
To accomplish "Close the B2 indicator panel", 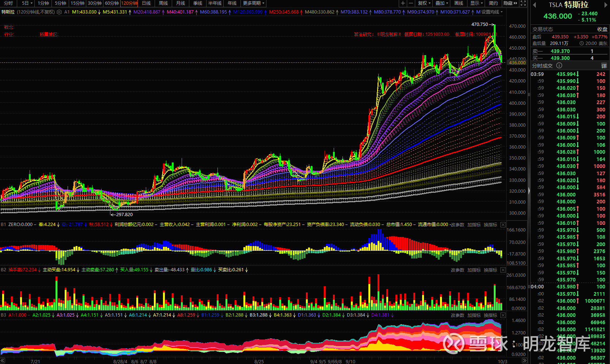I will [x=503, y=270].
